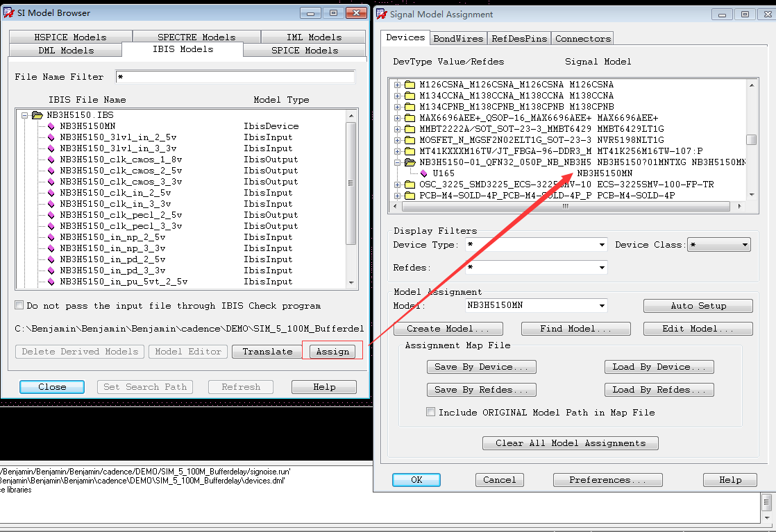This screenshot has width=776, height=532.
Task: Expand the OSC_3225_SMD3225 device node
Action: tap(397, 185)
